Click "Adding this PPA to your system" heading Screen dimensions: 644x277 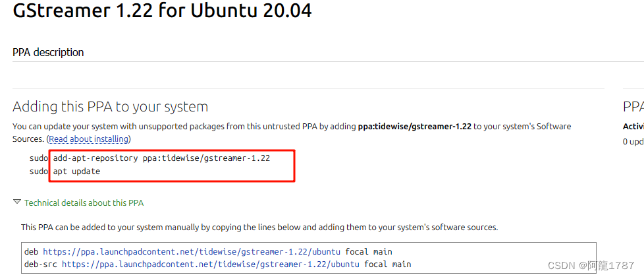(x=110, y=107)
